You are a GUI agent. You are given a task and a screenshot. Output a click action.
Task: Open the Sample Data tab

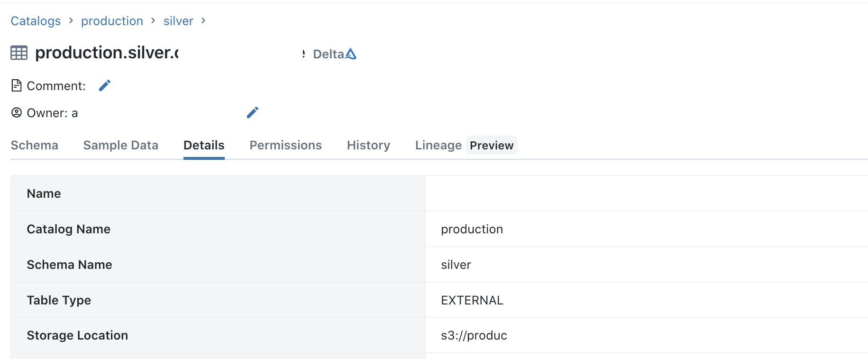click(x=120, y=145)
